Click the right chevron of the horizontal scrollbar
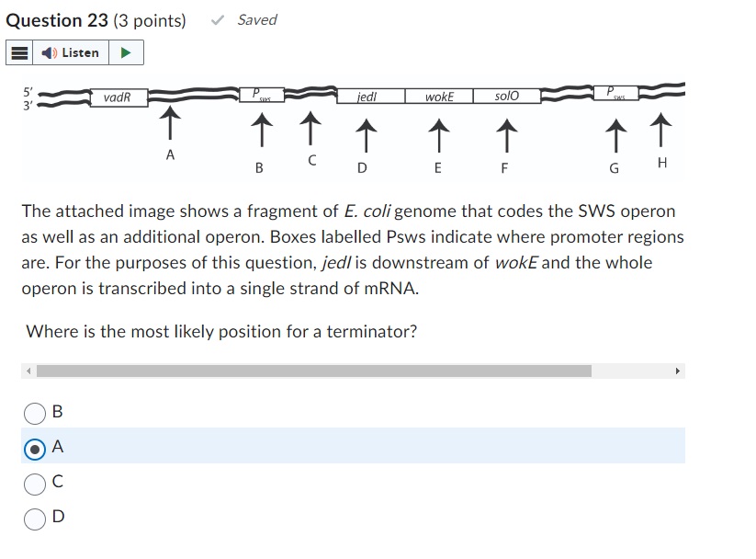 point(678,371)
